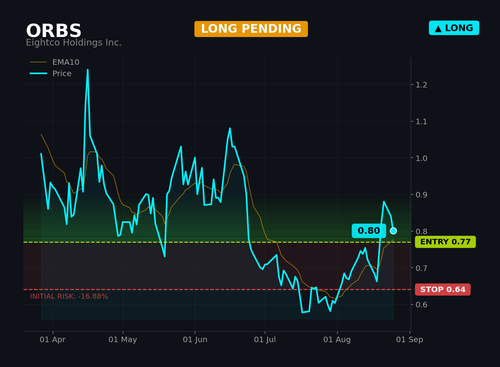
Task: Click the 0.9 price axis label
Action: 421,195
